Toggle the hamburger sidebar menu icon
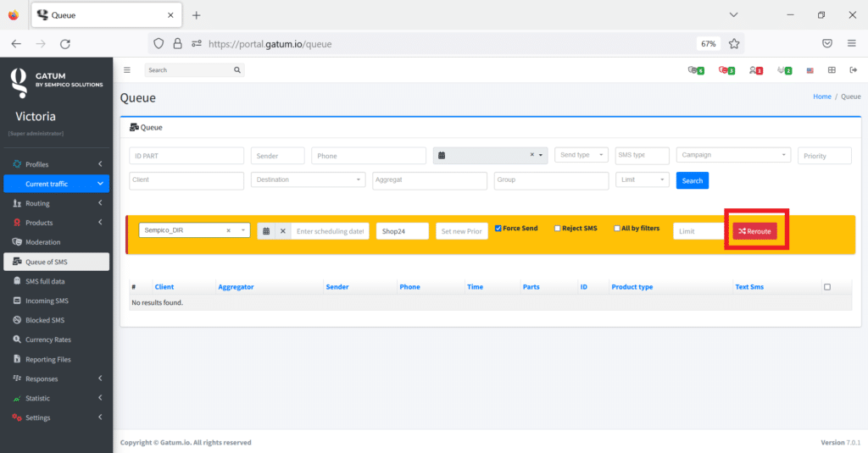This screenshot has height=453, width=868. [127, 69]
